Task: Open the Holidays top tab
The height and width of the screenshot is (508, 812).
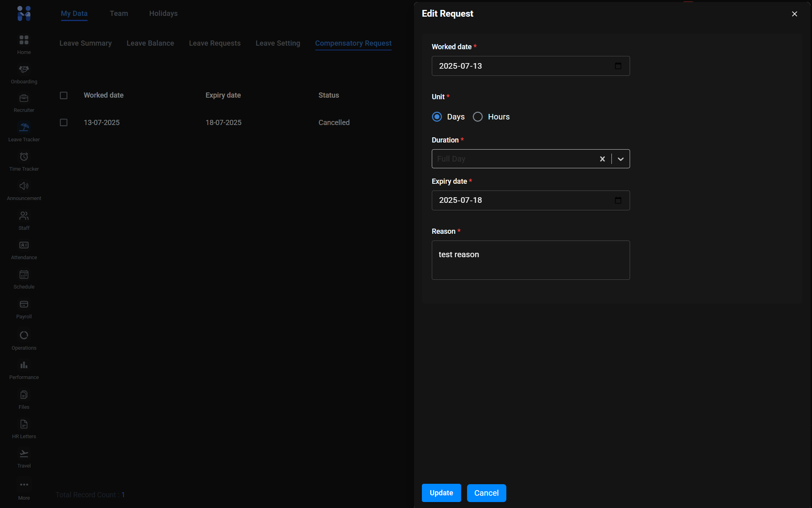Action: point(163,13)
